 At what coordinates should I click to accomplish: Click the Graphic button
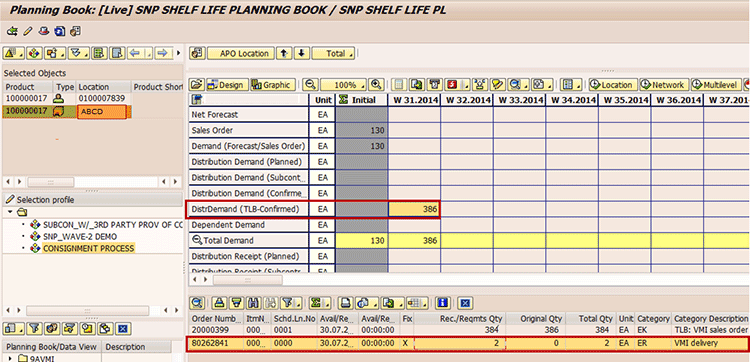273,85
